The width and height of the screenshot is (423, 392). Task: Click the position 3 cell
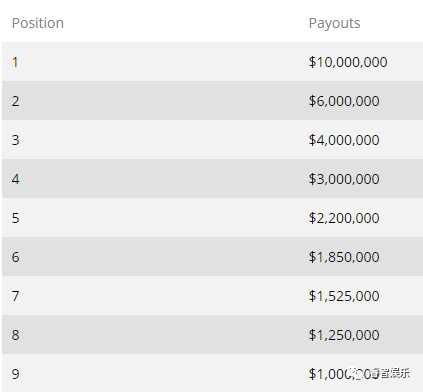(15, 140)
